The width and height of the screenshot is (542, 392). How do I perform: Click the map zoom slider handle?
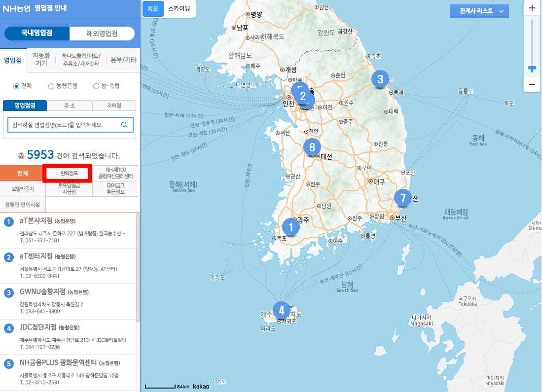click(532, 69)
